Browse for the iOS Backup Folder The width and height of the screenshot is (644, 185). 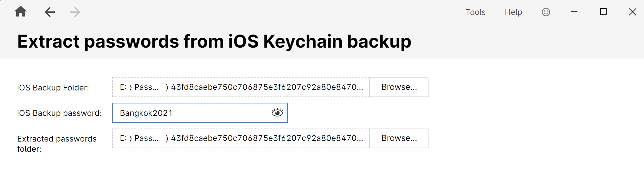399,87
